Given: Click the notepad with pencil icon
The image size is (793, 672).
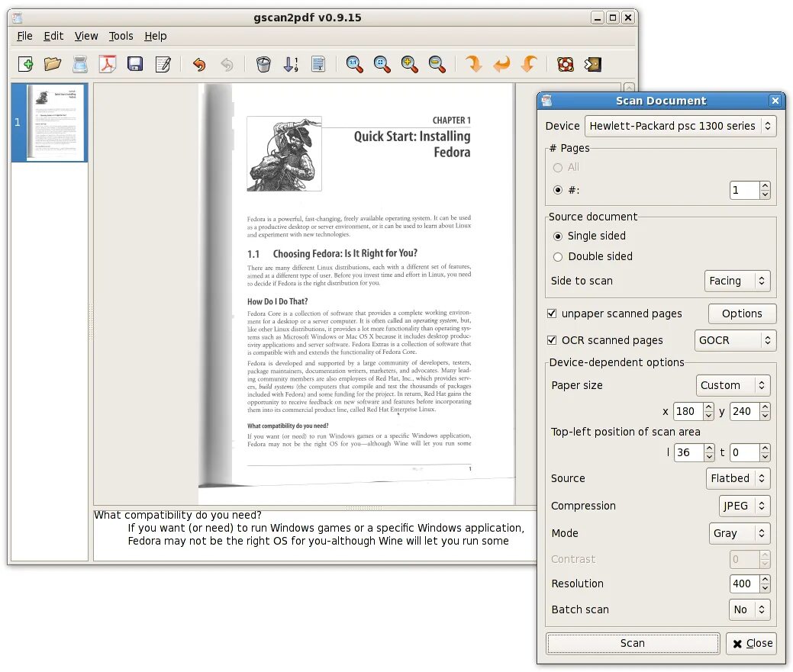Looking at the screenshot, I should (163, 64).
